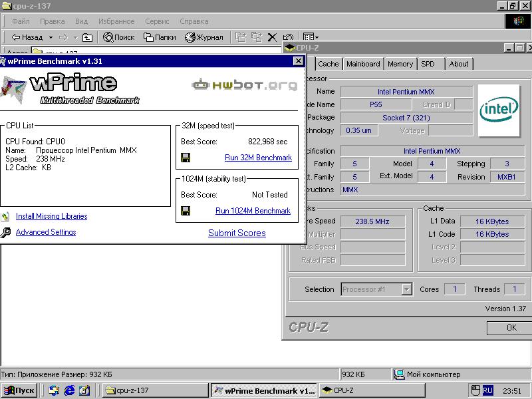
Task: Click the Delete X icon in toolbar
Action: point(272,37)
